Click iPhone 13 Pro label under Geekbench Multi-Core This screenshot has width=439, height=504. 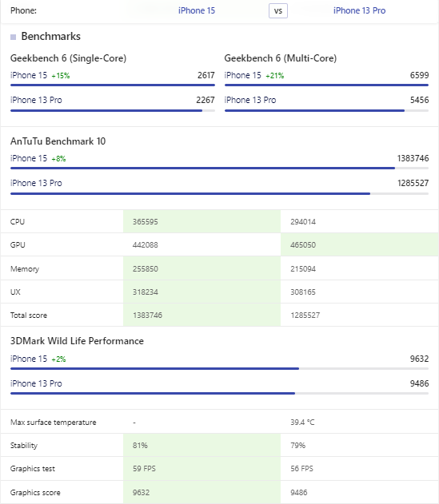pos(250,100)
